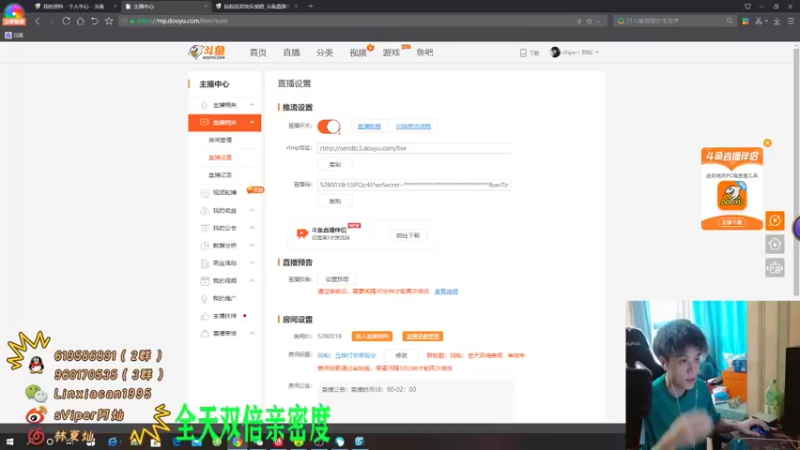This screenshot has width=800, height=450.
Task: Open the browser hamburger menu
Action: 791,21
